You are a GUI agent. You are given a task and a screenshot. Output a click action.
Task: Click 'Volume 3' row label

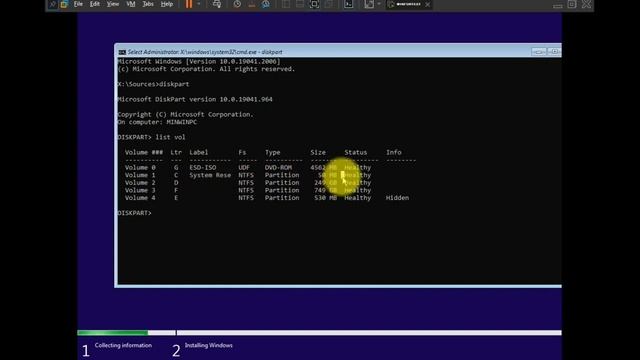pyautogui.click(x=140, y=190)
